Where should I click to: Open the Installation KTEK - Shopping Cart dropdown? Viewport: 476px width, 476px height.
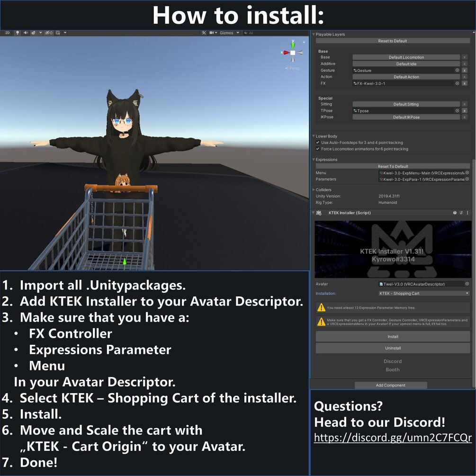pos(424,293)
